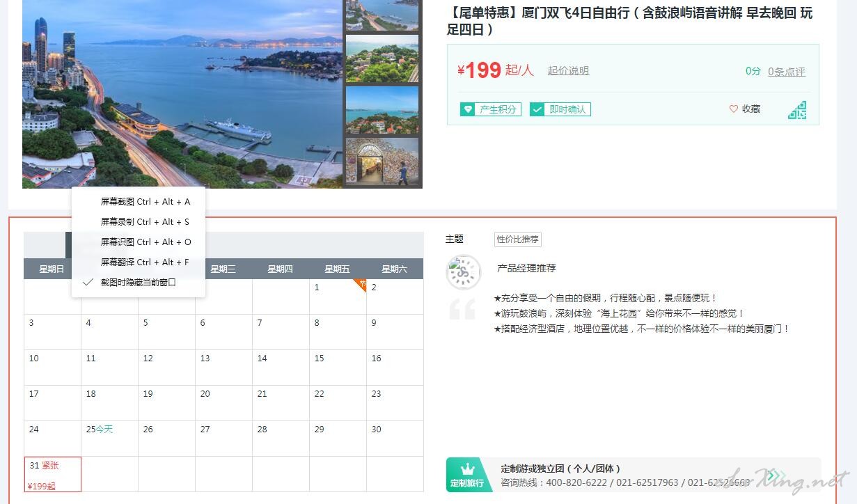
Task: Click the ¥199 起/人 price text
Action: pyautogui.click(x=495, y=70)
